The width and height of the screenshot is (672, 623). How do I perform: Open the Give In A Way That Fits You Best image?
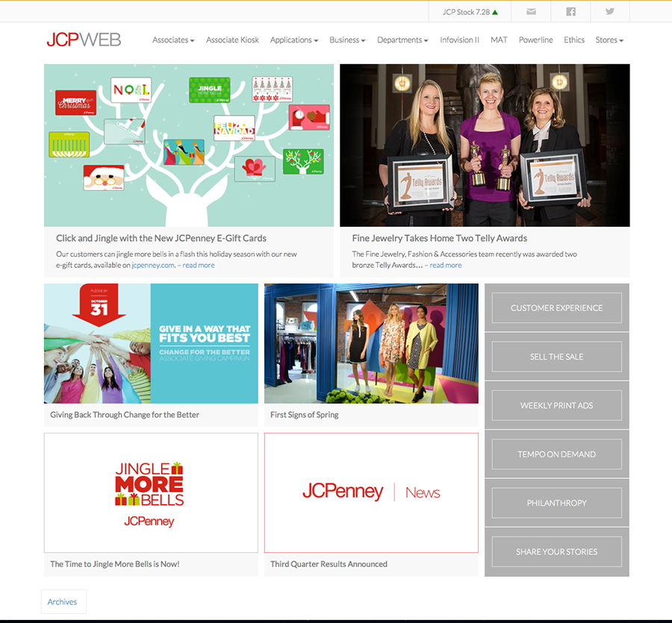coord(151,343)
